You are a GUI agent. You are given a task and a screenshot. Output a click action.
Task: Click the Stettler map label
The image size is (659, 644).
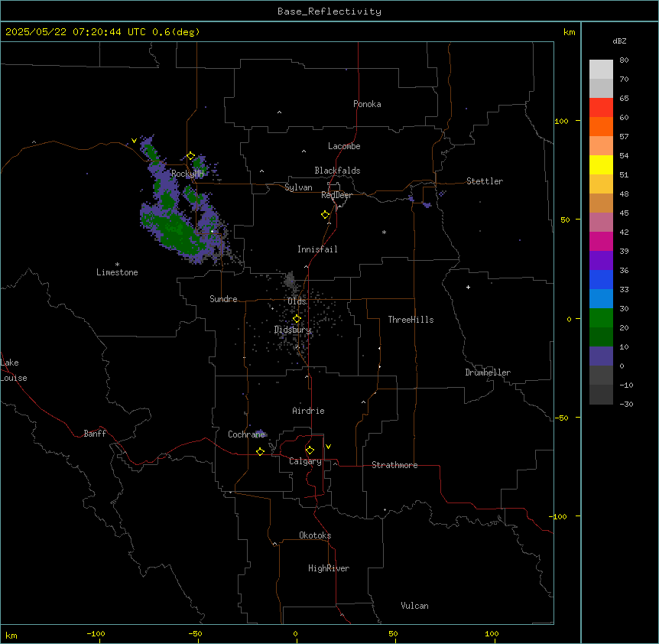[x=485, y=181]
